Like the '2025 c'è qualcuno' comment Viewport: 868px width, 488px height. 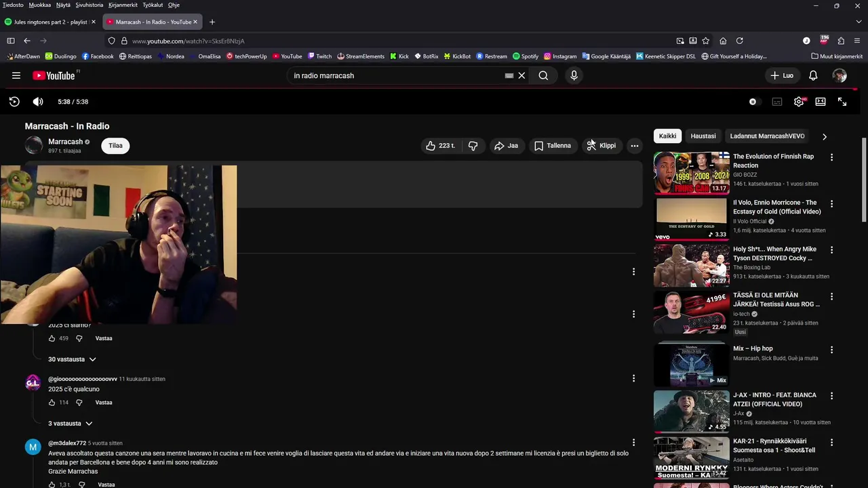pyautogui.click(x=52, y=403)
